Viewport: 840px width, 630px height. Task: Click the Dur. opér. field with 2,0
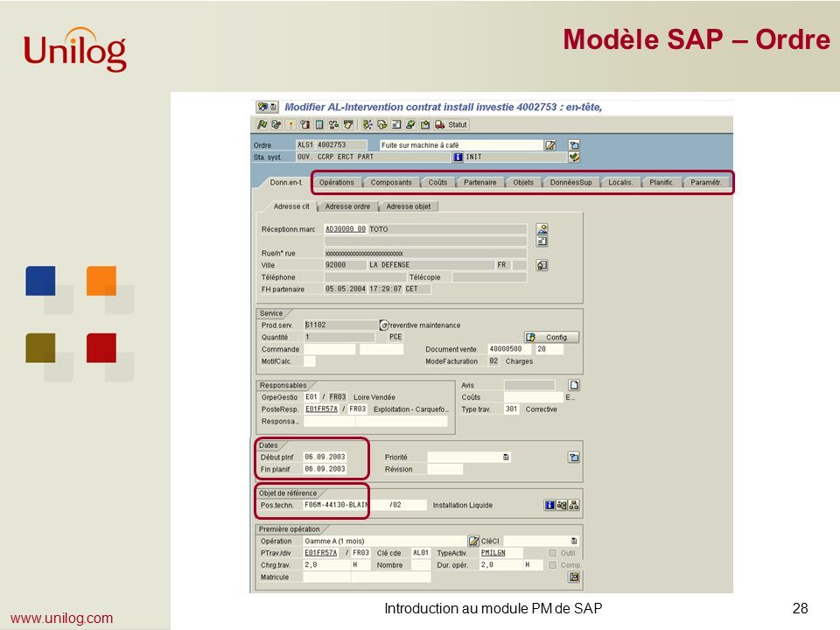(500, 565)
